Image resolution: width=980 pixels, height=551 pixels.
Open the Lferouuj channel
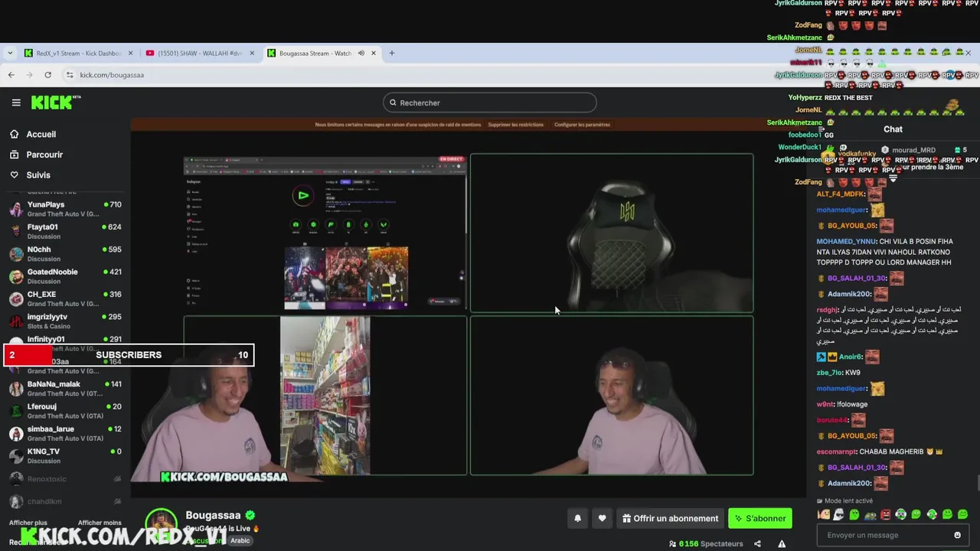[64, 411]
